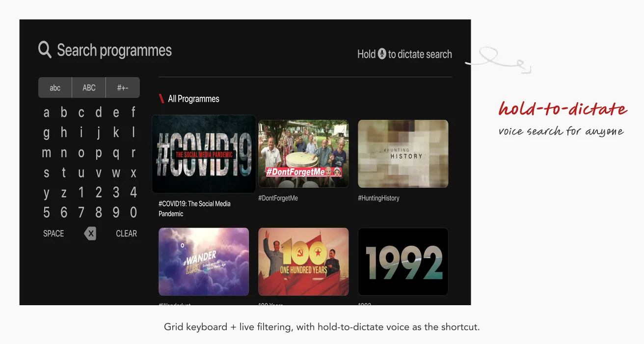This screenshot has width=644, height=344.
Task: Select letter d on the keyboard
Action: tap(99, 113)
